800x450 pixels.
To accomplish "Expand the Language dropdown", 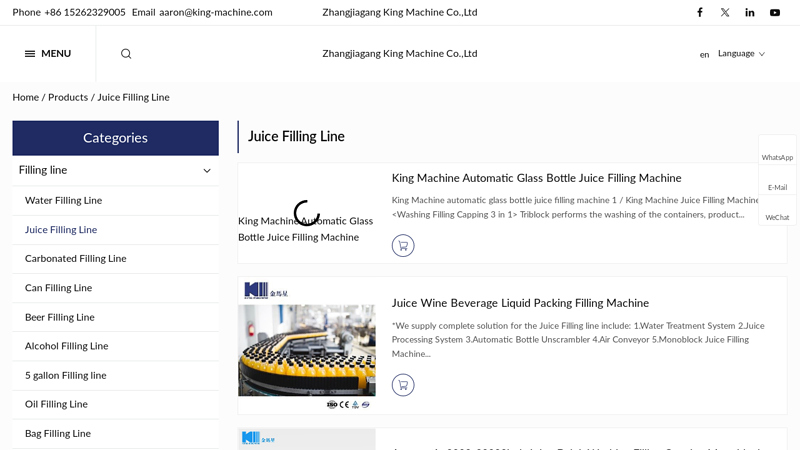I will coord(741,54).
